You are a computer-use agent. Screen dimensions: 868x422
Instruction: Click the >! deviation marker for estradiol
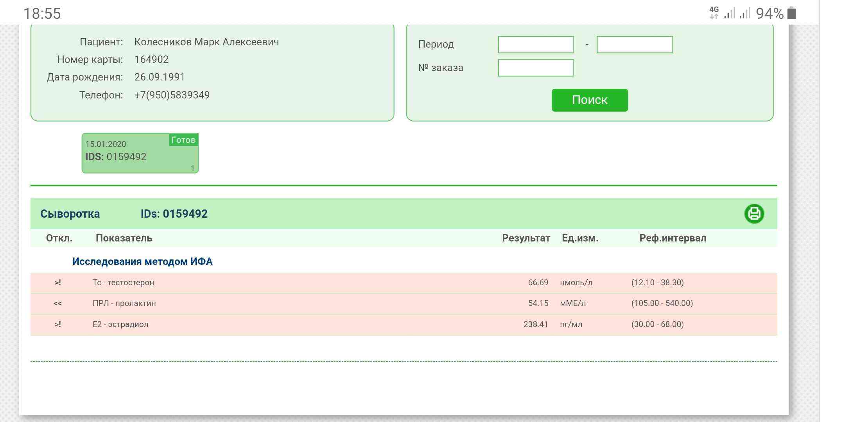pos(58,324)
